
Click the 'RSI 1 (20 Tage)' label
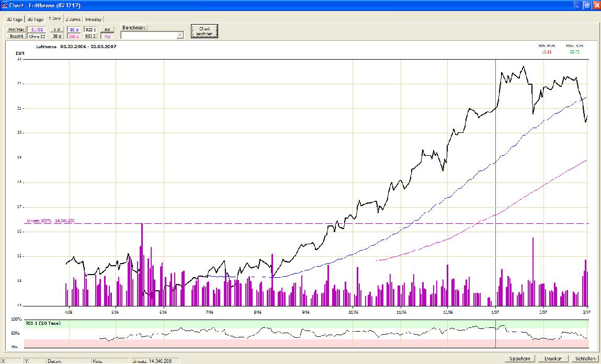point(43,323)
